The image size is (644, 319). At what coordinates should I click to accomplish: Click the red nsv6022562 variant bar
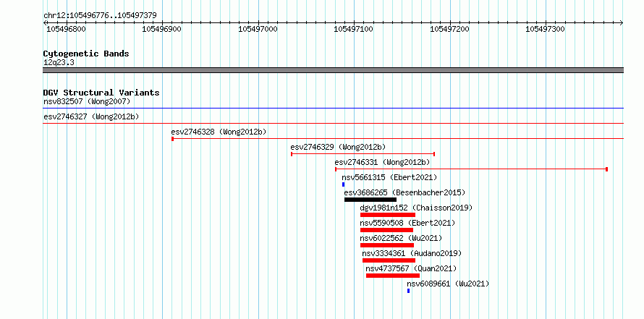click(x=387, y=245)
